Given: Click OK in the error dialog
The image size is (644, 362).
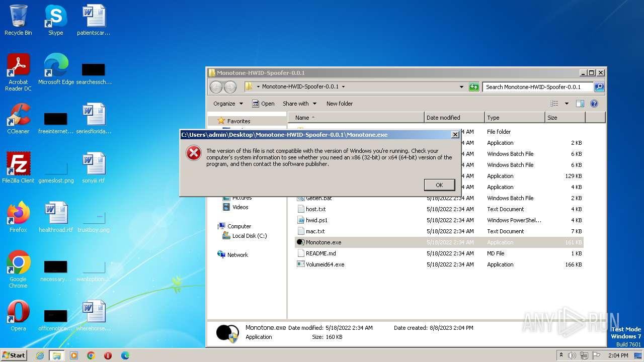Looking at the screenshot, I should click(439, 185).
